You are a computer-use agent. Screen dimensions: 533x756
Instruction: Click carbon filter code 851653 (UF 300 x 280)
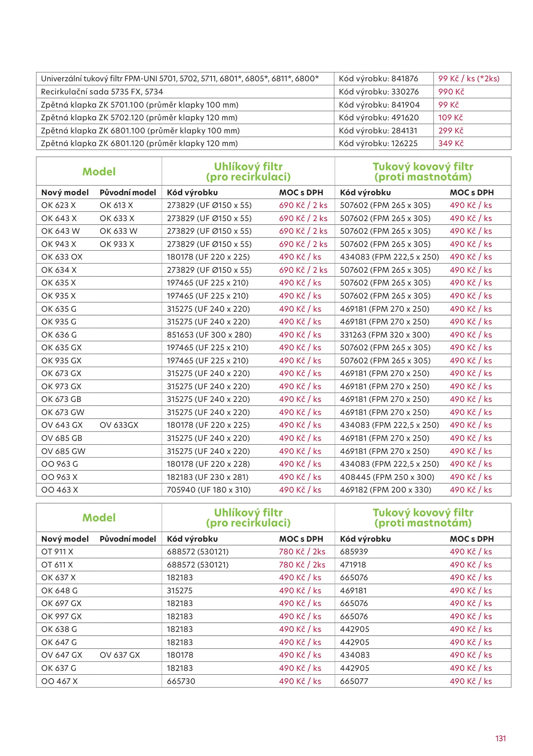pos(209,335)
